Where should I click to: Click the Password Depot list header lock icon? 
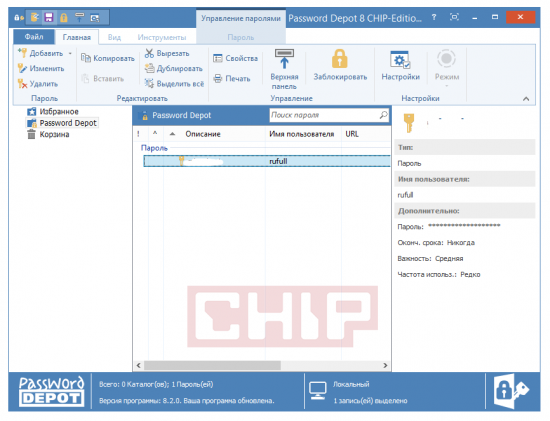[143, 115]
